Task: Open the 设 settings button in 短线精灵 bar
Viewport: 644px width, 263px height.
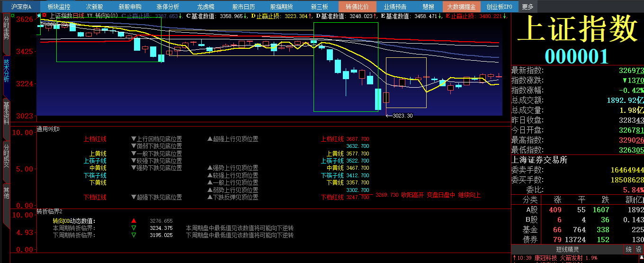Action: (638, 249)
